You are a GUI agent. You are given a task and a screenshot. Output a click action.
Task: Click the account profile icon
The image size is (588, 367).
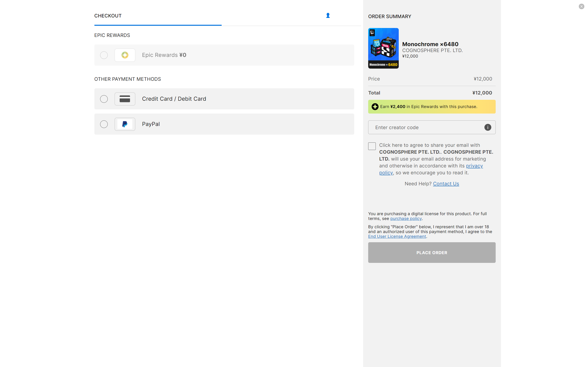pyautogui.click(x=328, y=16)
